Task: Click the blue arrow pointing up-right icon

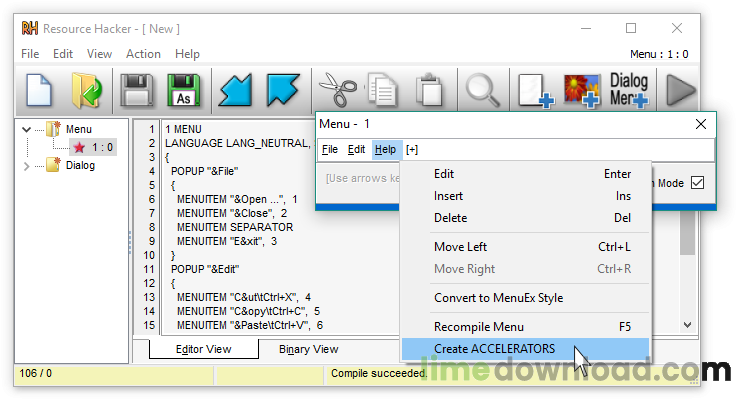Action: pos(283,90)
